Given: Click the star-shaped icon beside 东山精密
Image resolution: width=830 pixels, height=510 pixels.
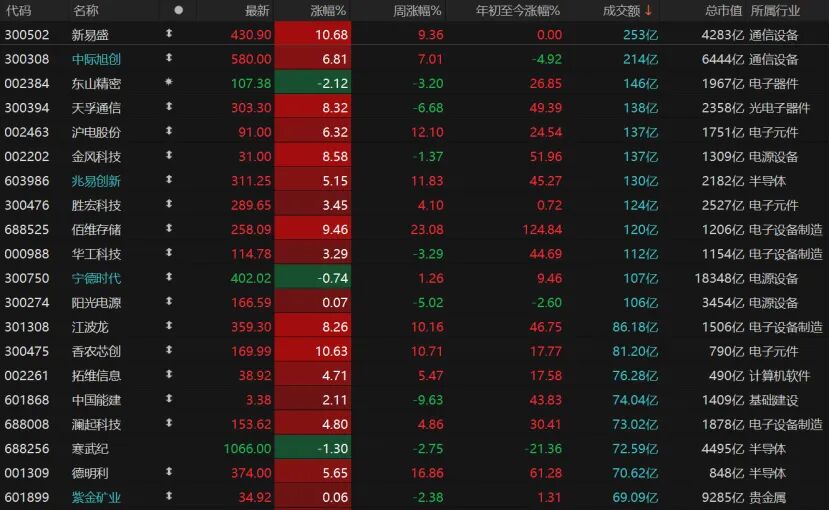Looking at the screenshot, I should [169, 83].
